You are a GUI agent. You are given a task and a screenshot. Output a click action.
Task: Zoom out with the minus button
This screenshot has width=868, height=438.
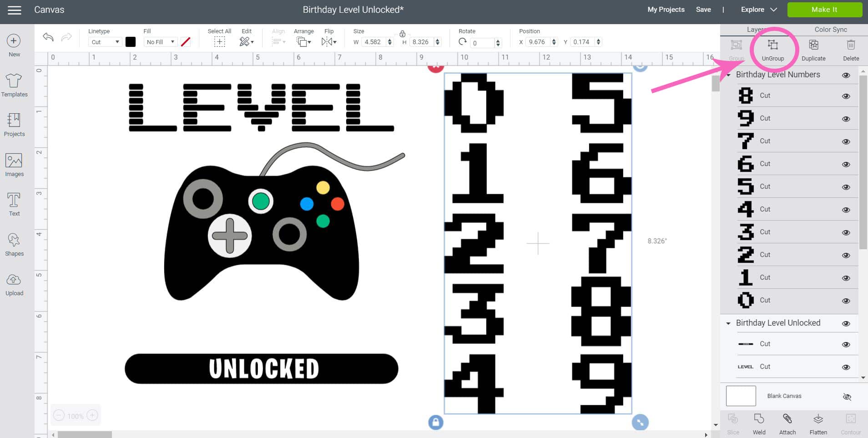point(59,415)
